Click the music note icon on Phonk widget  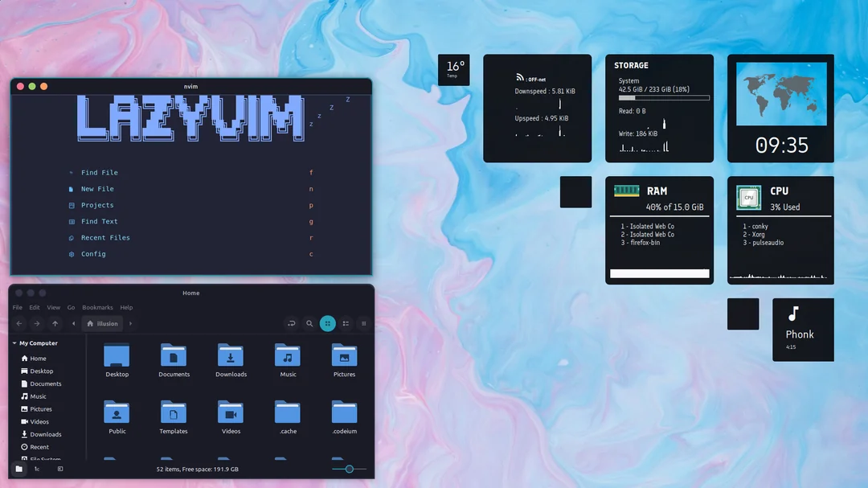point(793,314)
